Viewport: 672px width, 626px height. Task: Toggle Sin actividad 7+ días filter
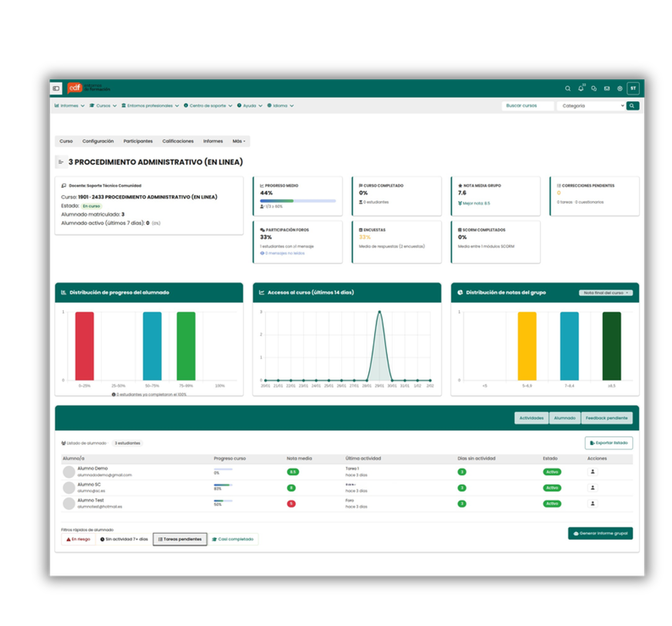click(124, 539)
